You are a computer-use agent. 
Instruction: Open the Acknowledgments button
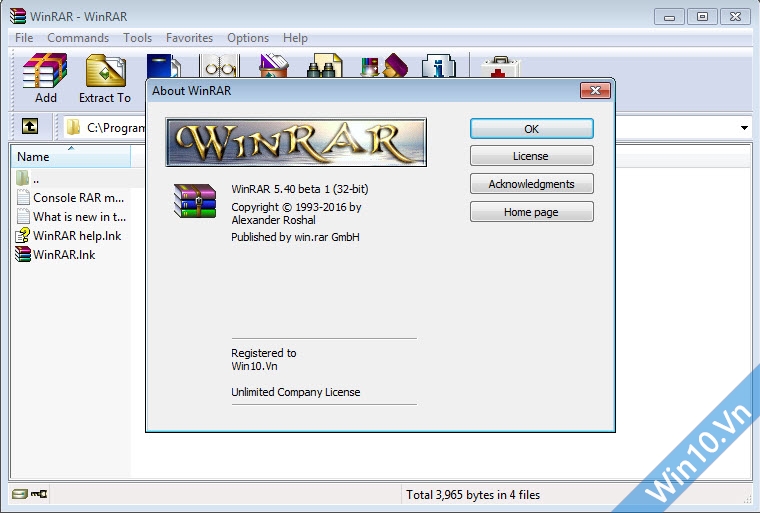[x=531, y=184]
